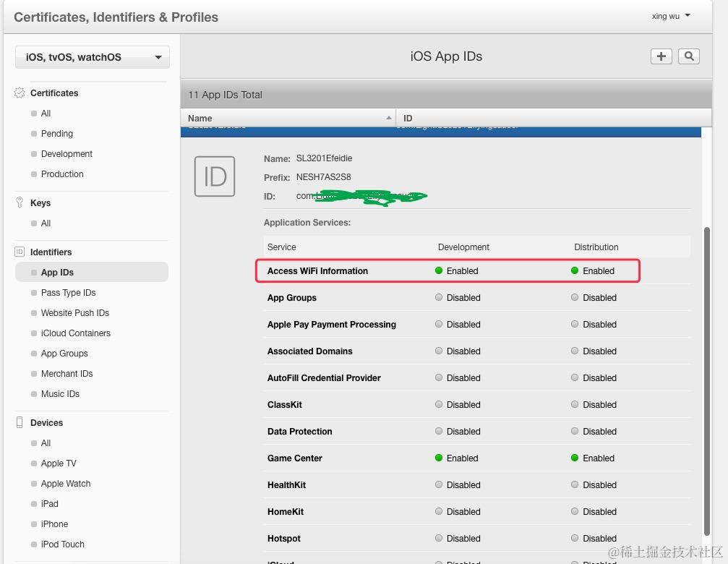This screenshot has height=564, width=728.
Task: Click HealthKit service name
Action: click(286, 485)
